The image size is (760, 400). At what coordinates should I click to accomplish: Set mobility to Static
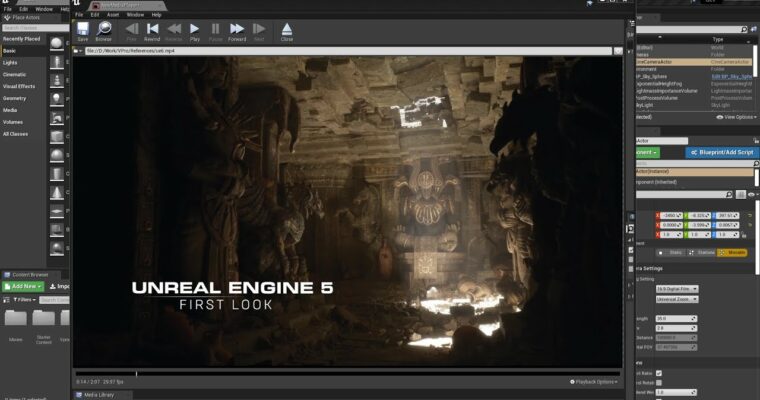(671, 253)
